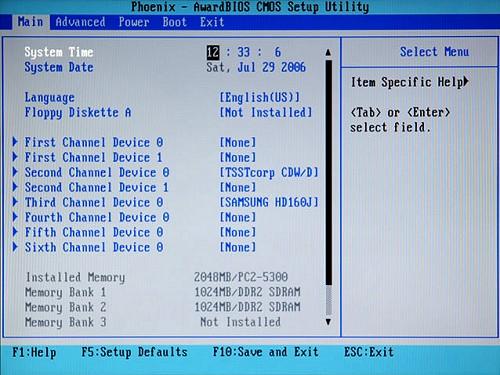Click the System Time label
500x375 pixels.
[59, 52]
